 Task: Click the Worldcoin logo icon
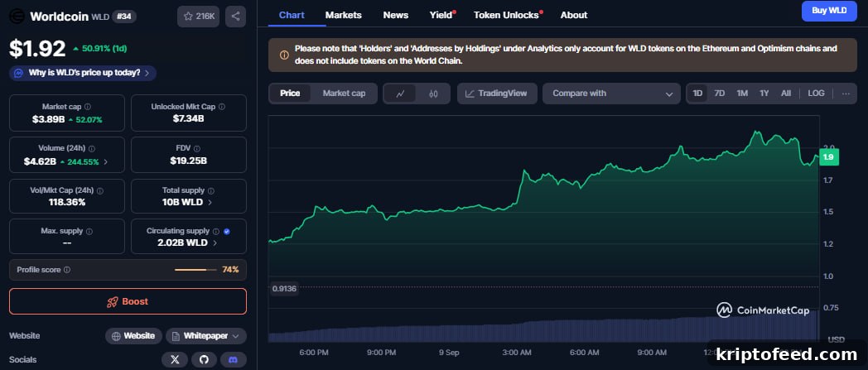pos(17,16)
